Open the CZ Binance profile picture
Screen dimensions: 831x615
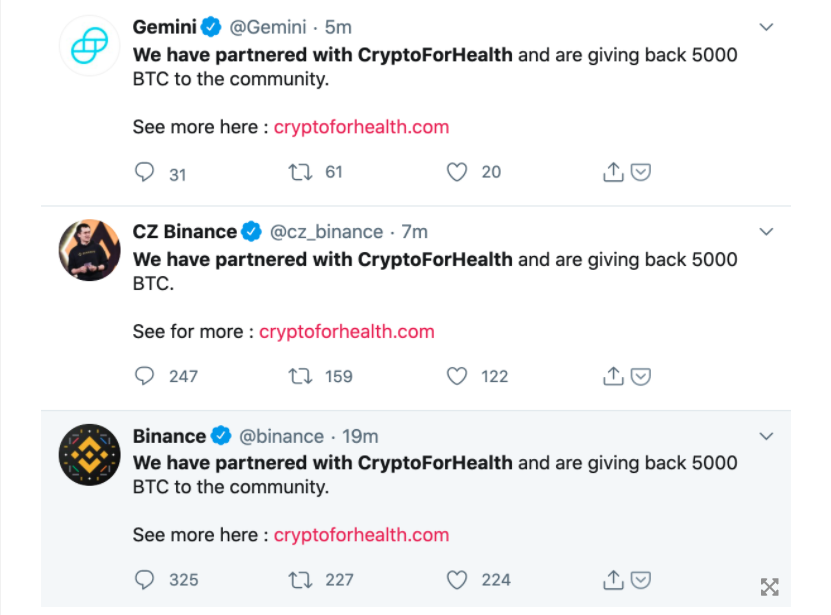89,250
